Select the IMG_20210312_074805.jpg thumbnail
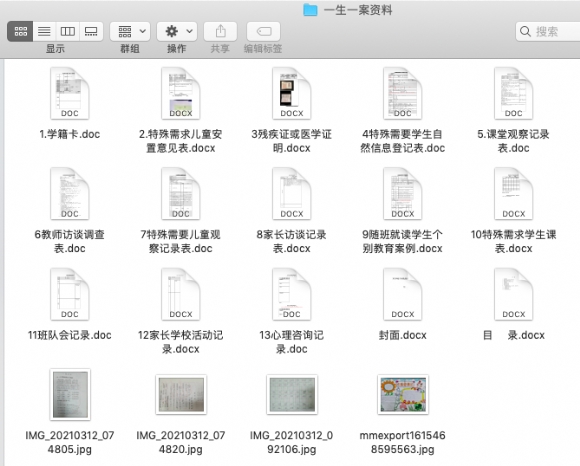Viewport: 580px width, 466px height. [x=70, y=395]
